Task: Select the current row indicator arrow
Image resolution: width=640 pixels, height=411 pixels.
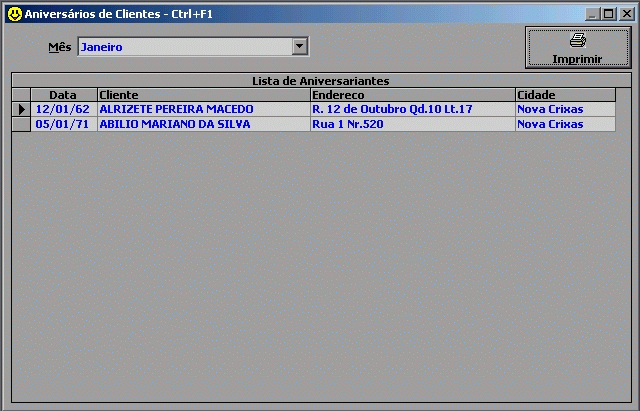Action: click(x=21, y=109)
